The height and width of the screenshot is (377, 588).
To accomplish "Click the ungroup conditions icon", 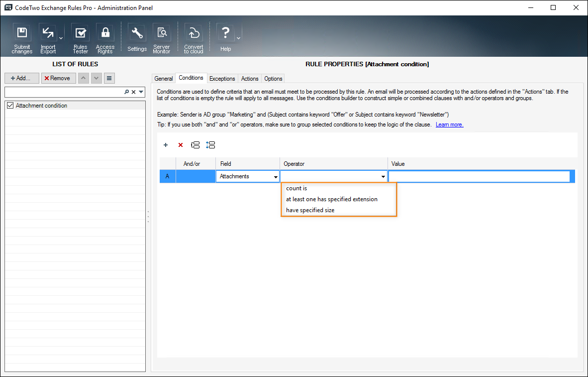I will 210,145.
